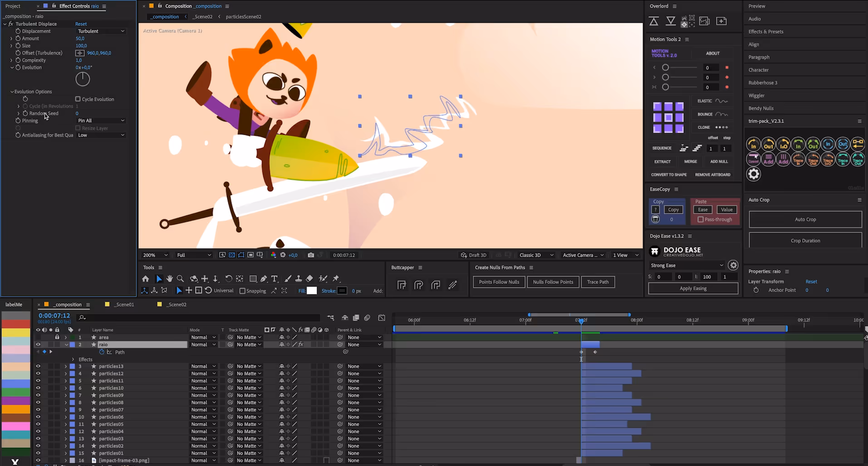This screenshot has height=466, width=868.
Task: Toggle Amount stopwatch in Effect Controls
Action: tap(18, 39)
